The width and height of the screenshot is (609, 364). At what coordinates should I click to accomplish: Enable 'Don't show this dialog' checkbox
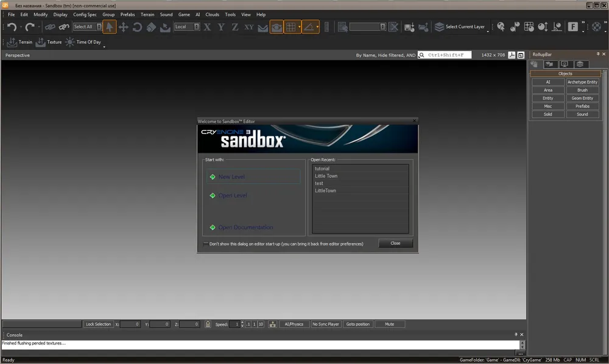tap(206, 243)
